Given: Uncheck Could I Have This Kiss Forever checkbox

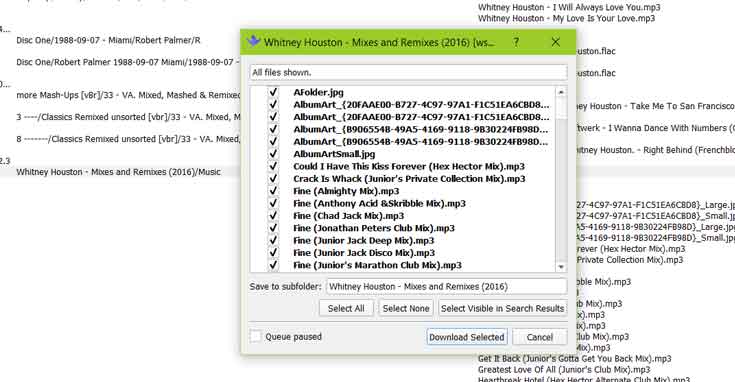Looking at the screenshot, I should tap(273, 166).
